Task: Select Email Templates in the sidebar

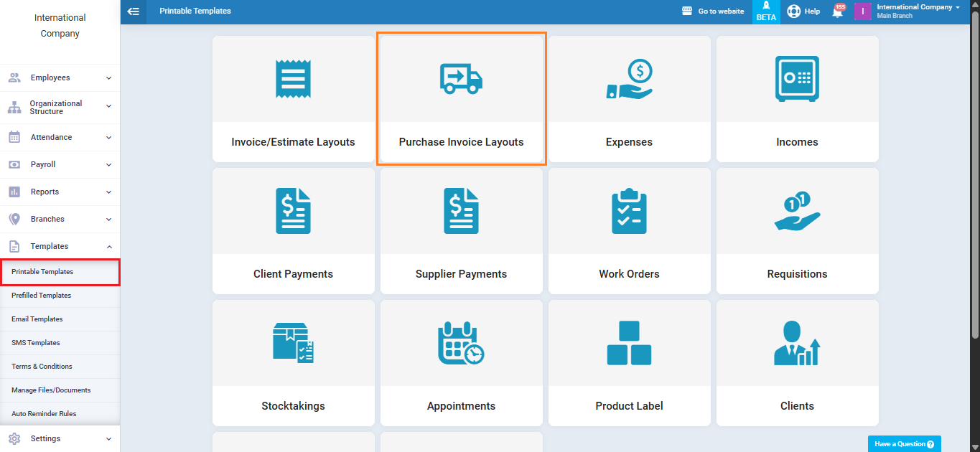Action: point(37,319)
